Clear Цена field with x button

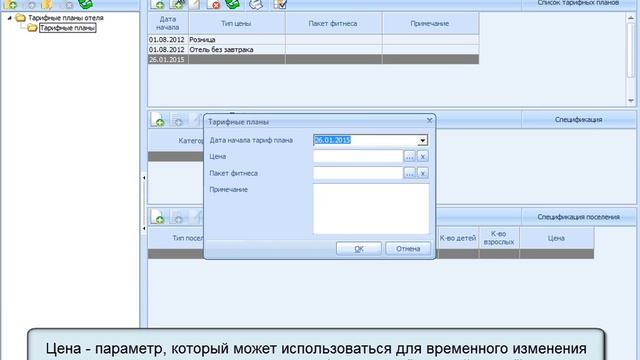[422, 156]
